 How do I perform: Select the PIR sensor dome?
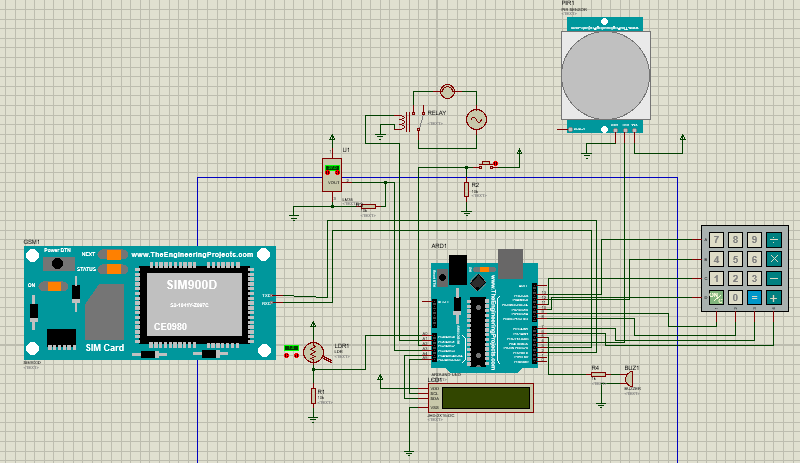coord(604,74)
